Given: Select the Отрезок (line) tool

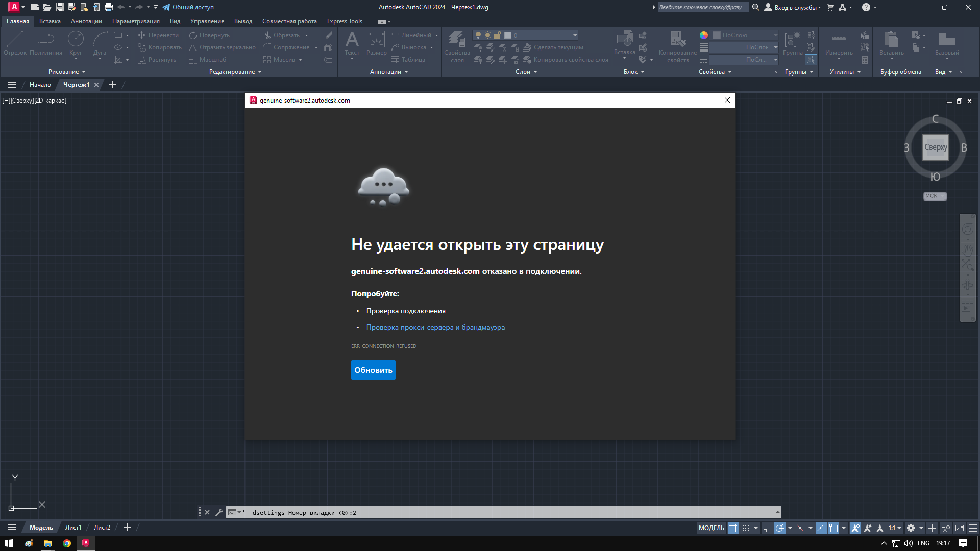Looking at the screenshot, I should tap(15, 43).
